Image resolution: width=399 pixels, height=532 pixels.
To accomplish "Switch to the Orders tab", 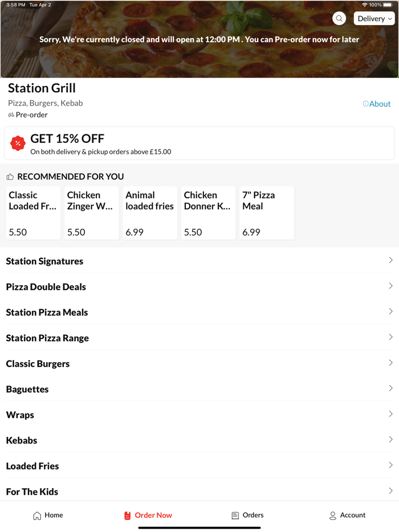I will [x=247, y=515].
